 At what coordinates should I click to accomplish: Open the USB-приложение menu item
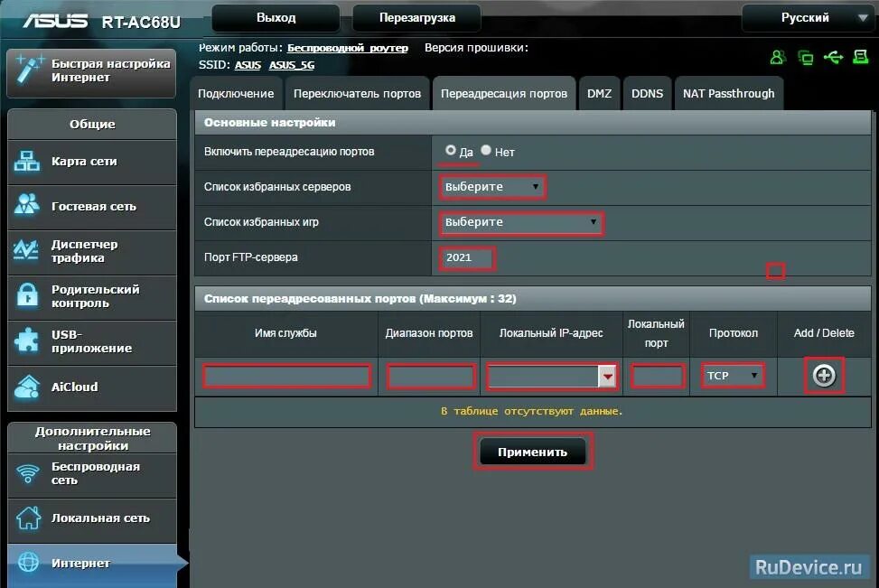pyautogui.click(x=92, y=341)
